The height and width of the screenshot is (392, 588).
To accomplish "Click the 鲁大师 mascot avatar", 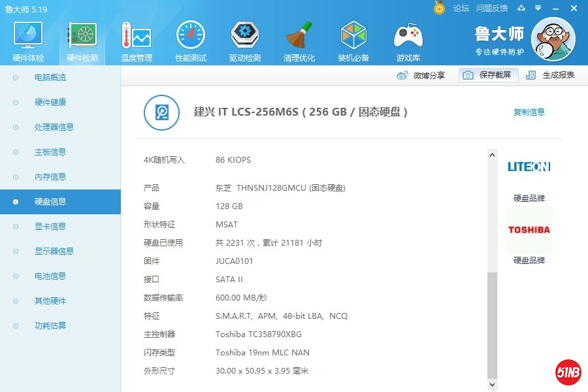I will pyautogui.click(x=553, y=39).
